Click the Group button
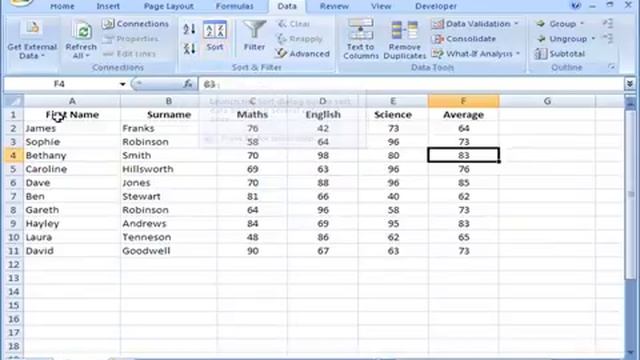 tap(556, 24)
